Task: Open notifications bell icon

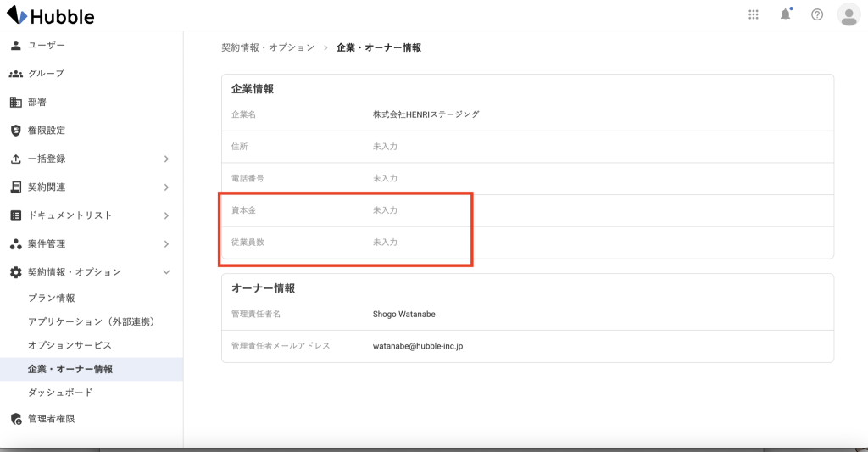Action: [x=785, y=14]
